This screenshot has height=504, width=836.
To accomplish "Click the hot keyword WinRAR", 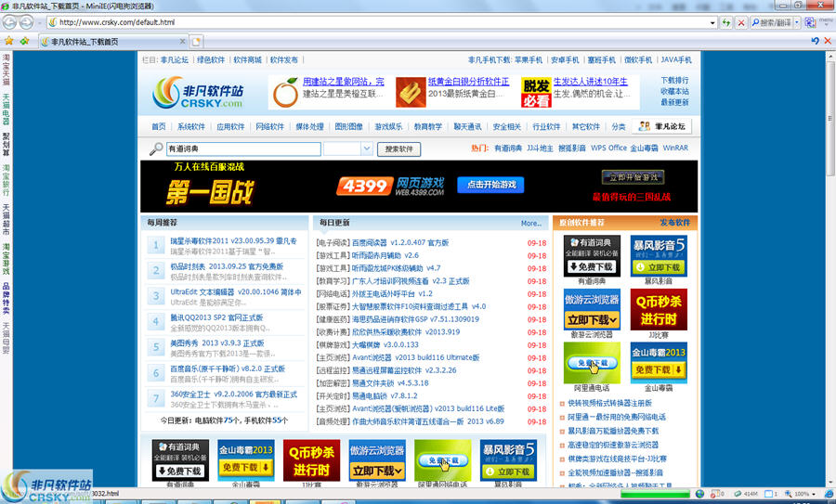I will [675, 149].
